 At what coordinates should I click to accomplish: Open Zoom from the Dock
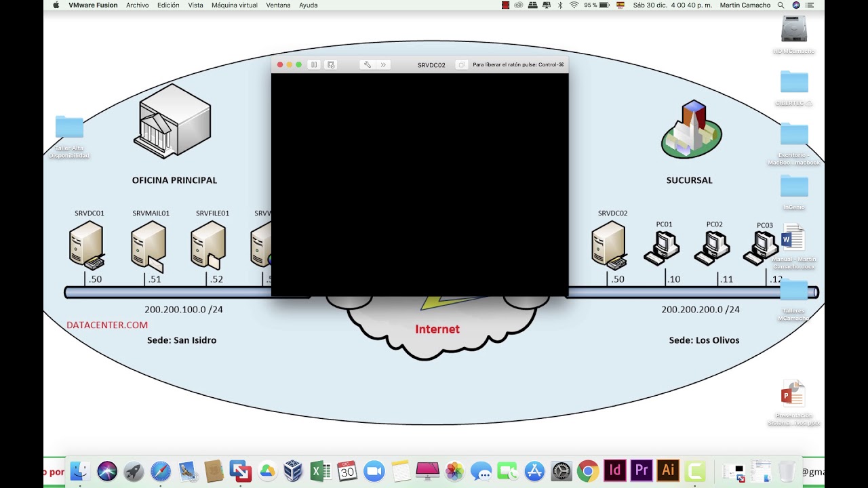click(374, 470)
